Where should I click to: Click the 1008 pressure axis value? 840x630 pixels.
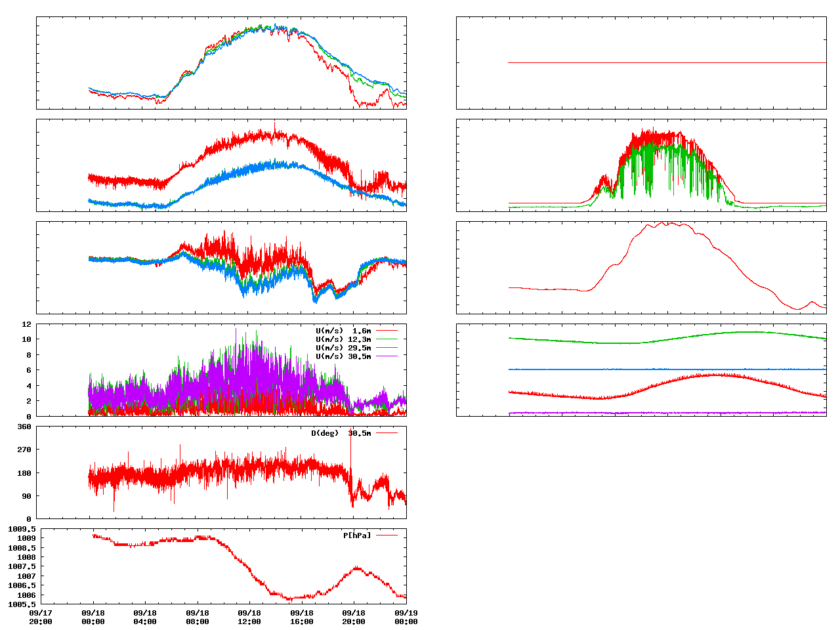pos(26,557)
